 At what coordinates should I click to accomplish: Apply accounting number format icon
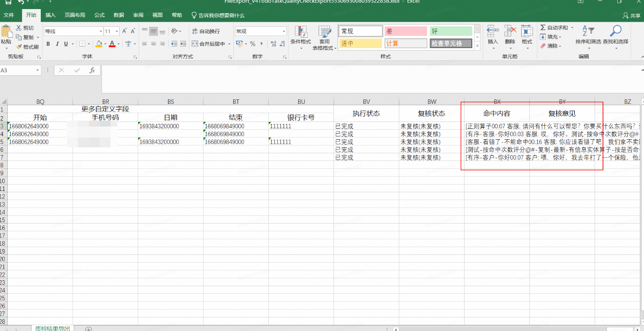point(239,44)
